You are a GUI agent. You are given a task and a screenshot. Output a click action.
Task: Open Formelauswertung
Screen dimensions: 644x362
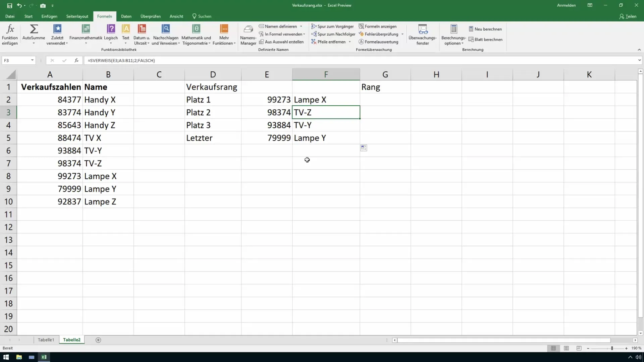click(x=378, y=42)
